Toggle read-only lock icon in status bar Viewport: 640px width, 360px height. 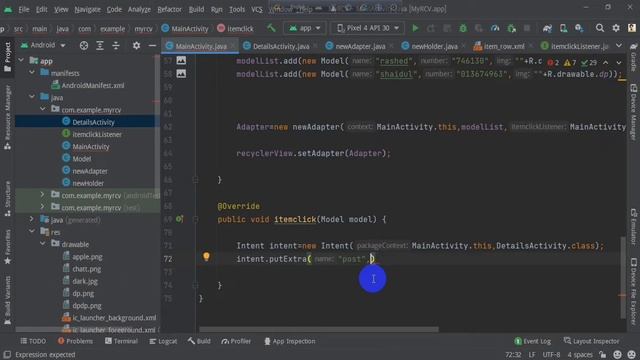(x=602, y=355)
